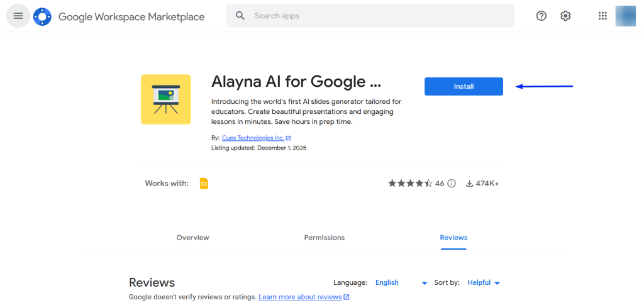Click the Alayna AI app icon
Screen dimensions: 644x305
click(x=166, y=99)
